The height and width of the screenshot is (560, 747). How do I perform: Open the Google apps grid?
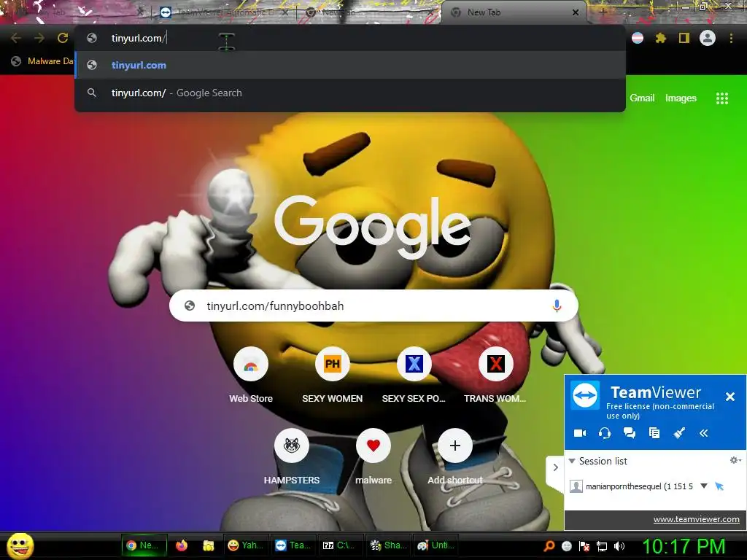(x=722, y=98)
